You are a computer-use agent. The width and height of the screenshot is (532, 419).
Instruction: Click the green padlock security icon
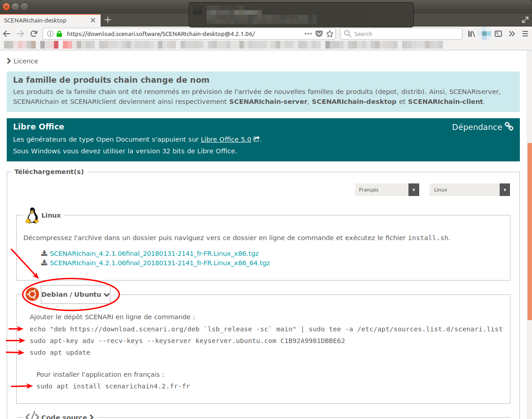tap(59, 34)
